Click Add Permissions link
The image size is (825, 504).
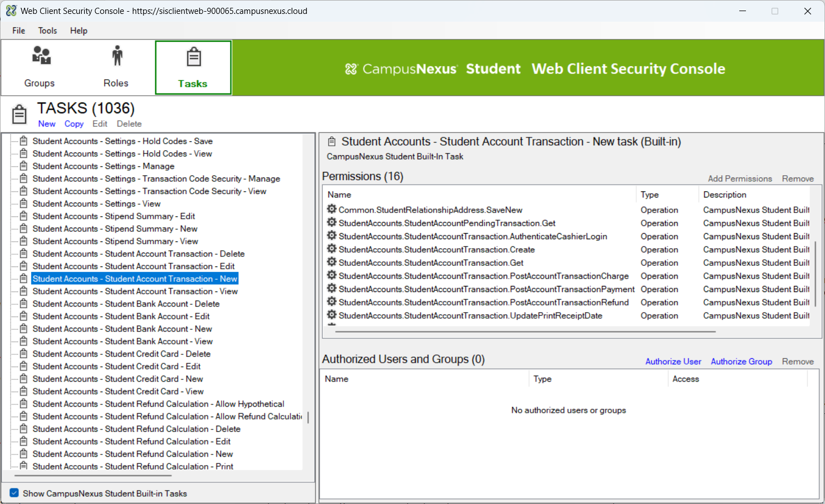740,179
